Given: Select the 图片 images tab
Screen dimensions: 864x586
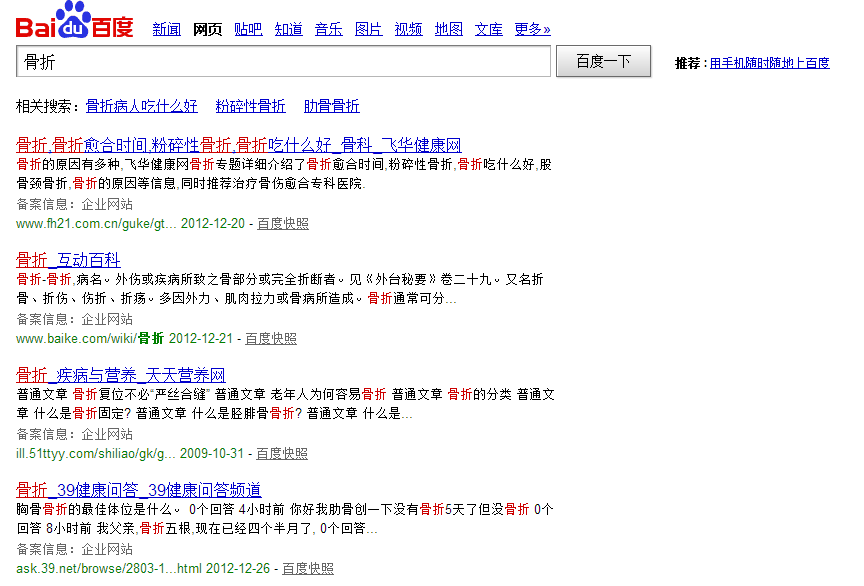Looking at the screenshot, I should [x=368, y=30].
